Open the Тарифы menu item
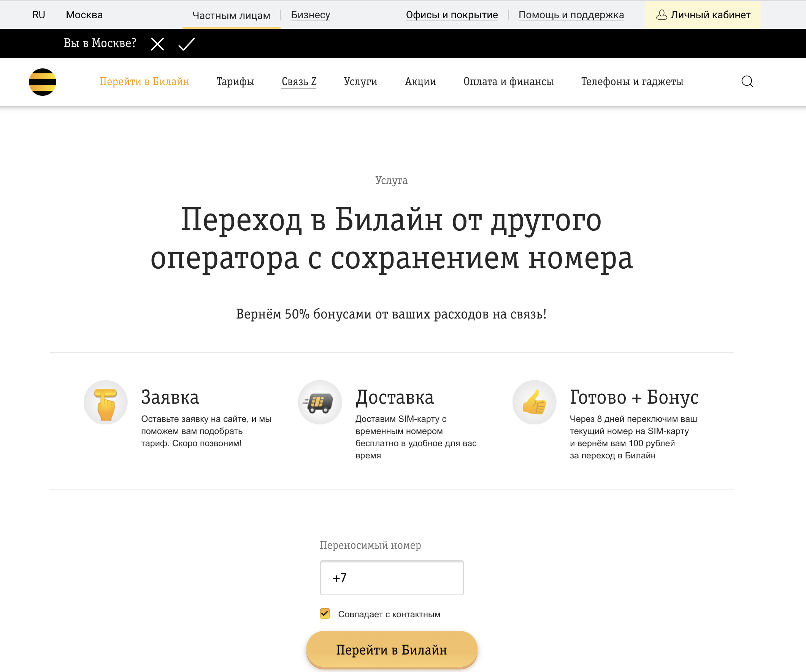This screenshot has height=672, width=806. [235, 81]
